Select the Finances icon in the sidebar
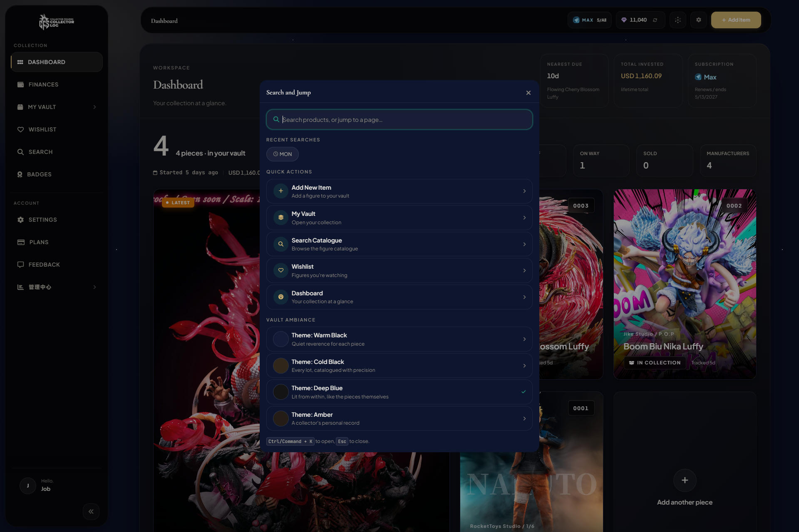 tap(21, 84)
